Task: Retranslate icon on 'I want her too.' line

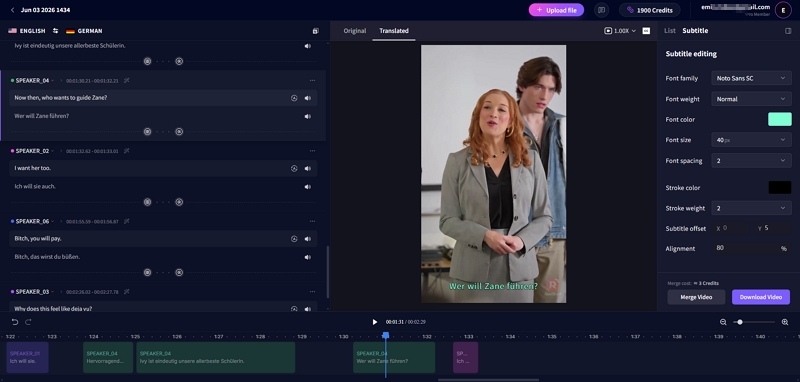Action: [x=294, y=168]
